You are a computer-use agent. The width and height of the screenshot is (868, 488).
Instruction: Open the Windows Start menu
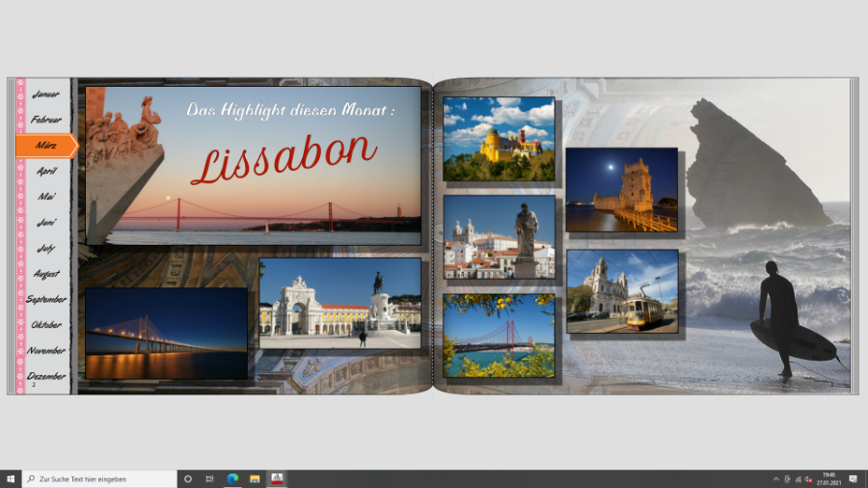[11, 478]
